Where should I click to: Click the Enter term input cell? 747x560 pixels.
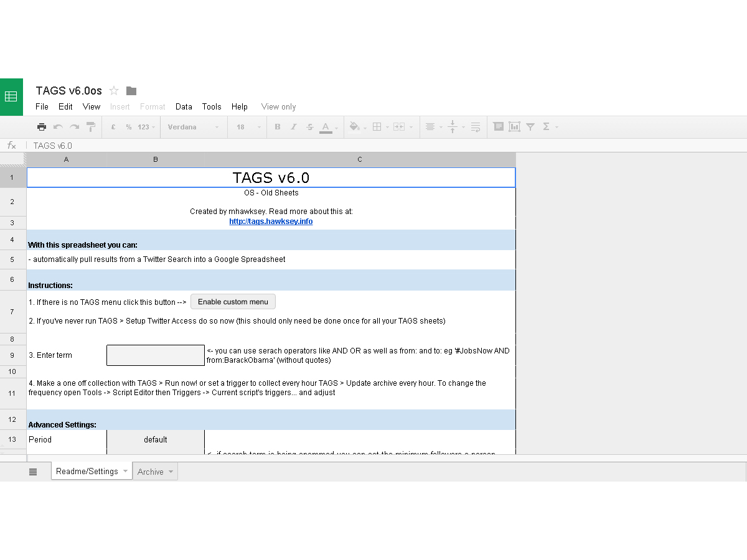pos(156,355)
